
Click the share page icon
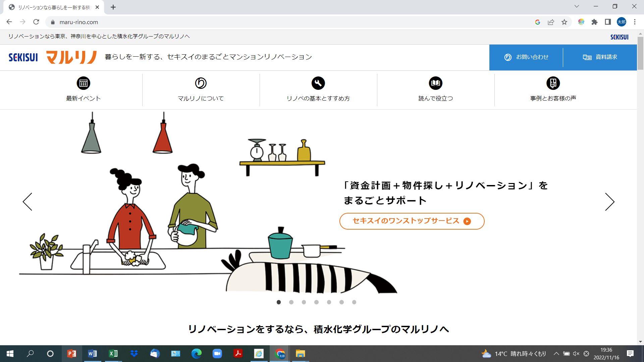point(551,22)
